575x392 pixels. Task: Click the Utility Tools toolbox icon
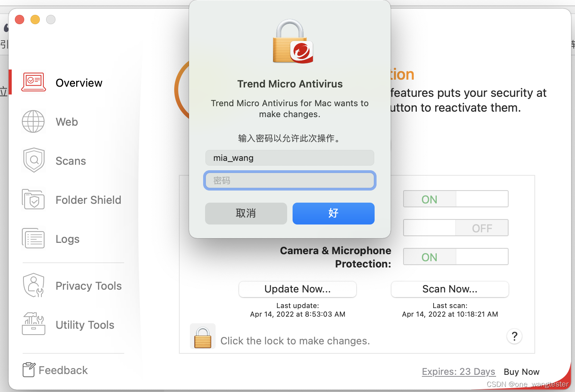tap(34, 324)
